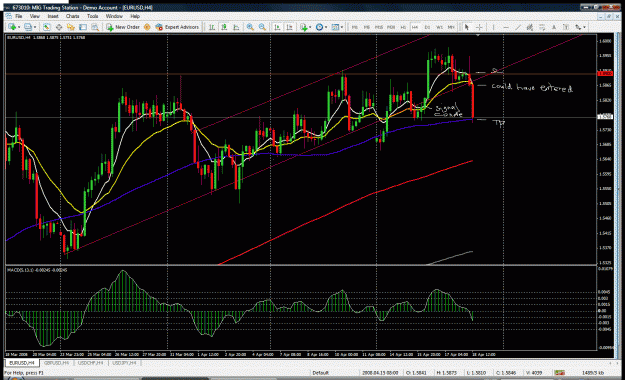
Task: Click the Templates icon
Action: (x=335, y=27)
